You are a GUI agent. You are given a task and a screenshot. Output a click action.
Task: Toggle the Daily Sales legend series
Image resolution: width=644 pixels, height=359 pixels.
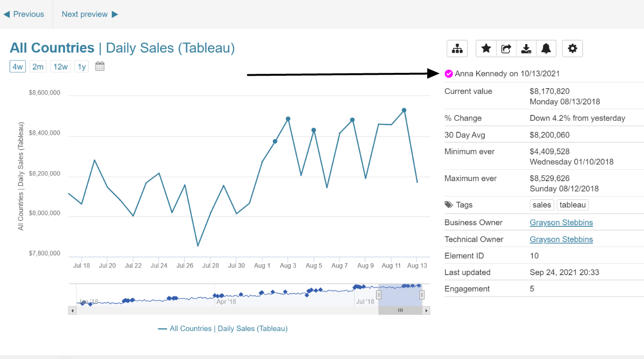[223, 329]
